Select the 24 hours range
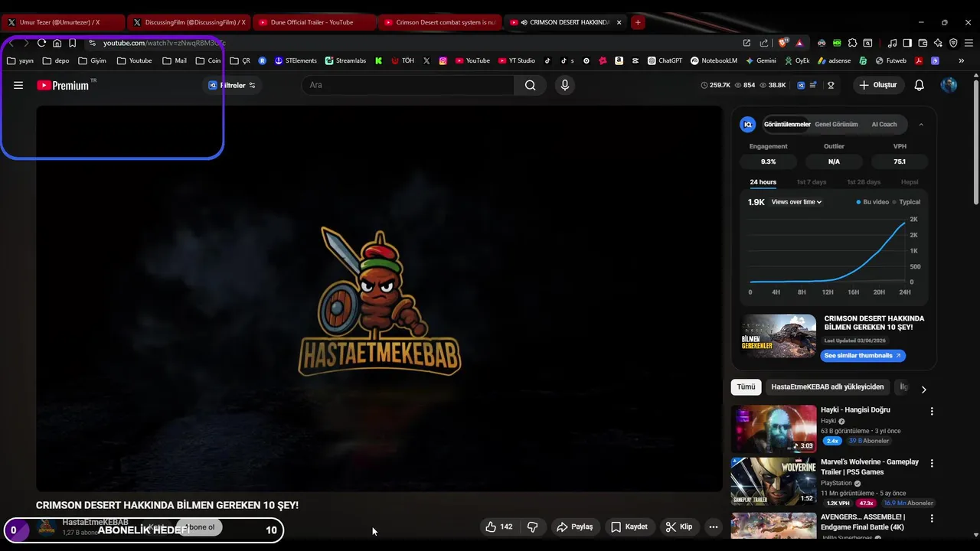This screenshot has width=980, height=551. point(763,182)
